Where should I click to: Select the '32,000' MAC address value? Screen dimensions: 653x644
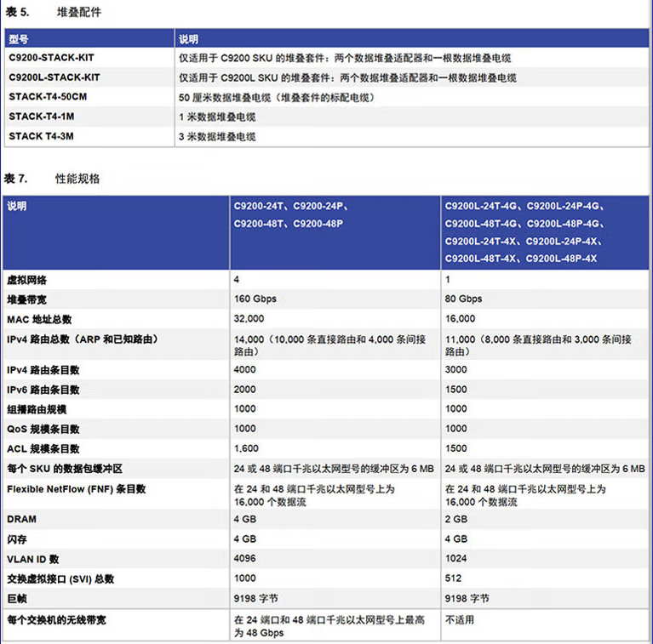click(x=249, y=319)
